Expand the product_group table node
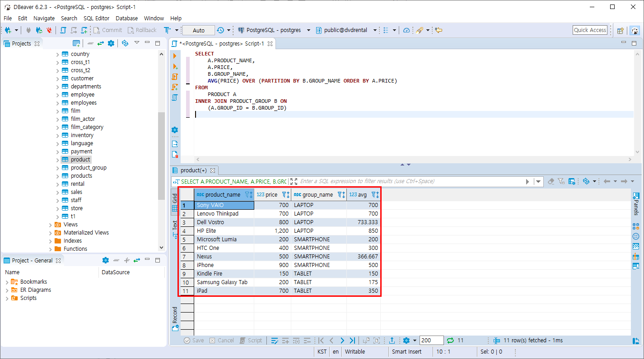644x359 pixels. 57,168
